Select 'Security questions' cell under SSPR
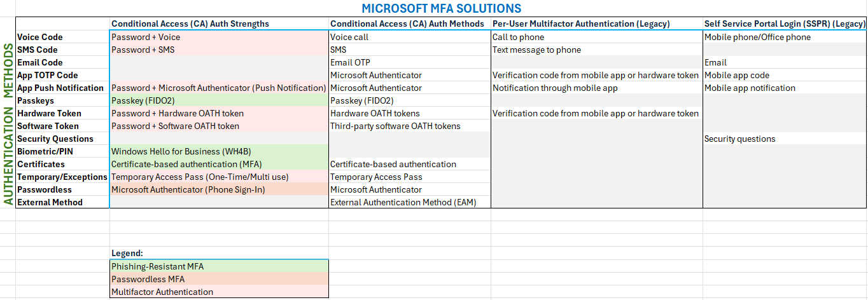 point(785,139)
